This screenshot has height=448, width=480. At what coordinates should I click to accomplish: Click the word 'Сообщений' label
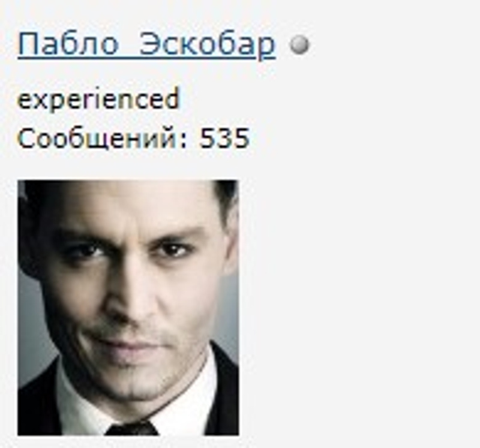point(97,139)
